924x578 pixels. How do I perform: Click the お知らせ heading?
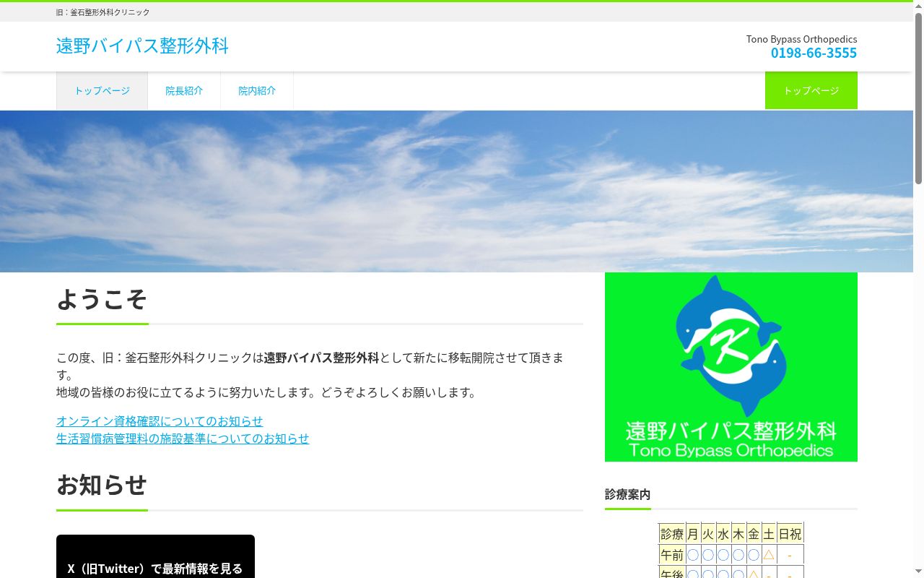tap(102, 485)
